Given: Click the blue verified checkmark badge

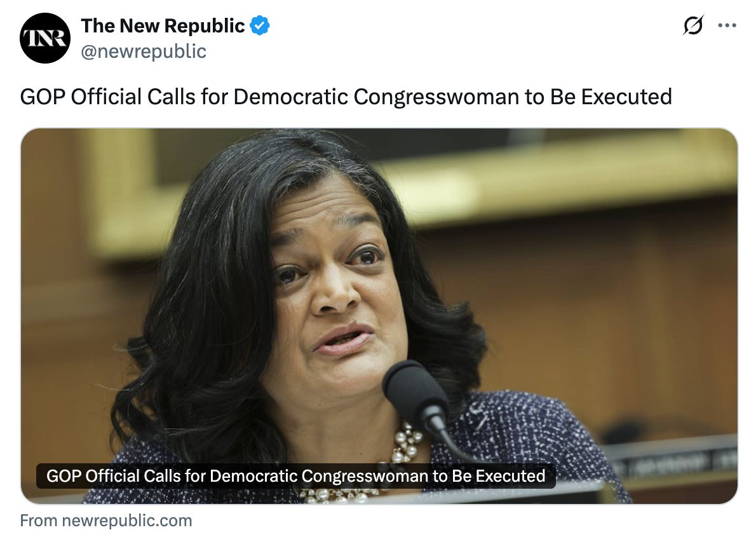Looking at the screenshot, I should (260, 25).
